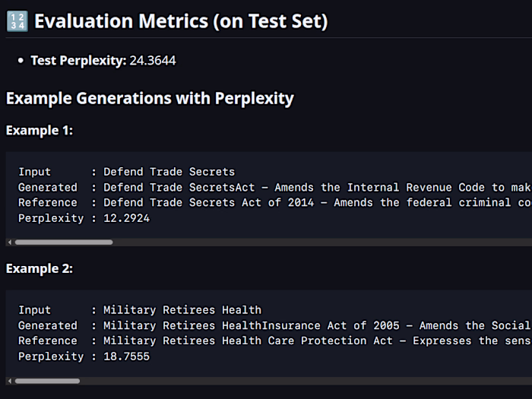Click the Perplexity 12.2924 line
The width and height of the screenshot is (532, 399).
[x=84, y=218]
